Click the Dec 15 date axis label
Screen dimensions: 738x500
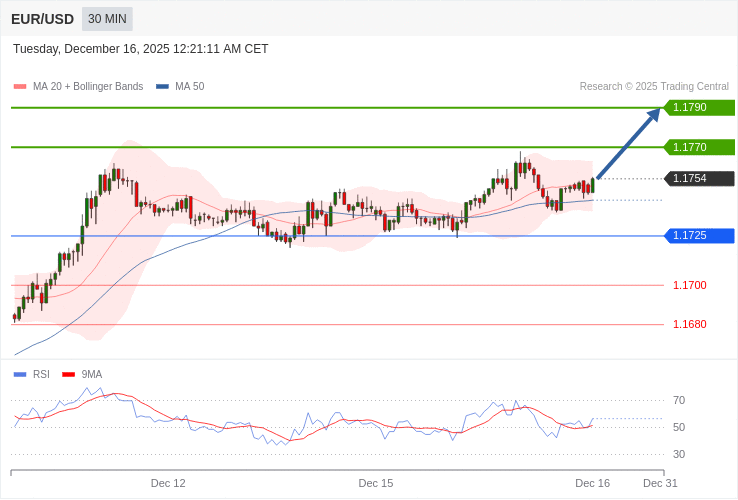click(x=376, y=483)
